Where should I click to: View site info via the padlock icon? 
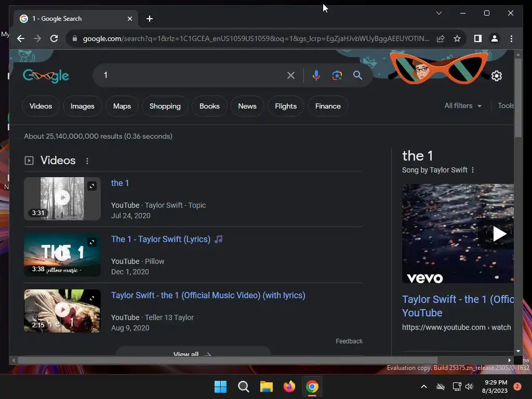(x=75, y=38)
